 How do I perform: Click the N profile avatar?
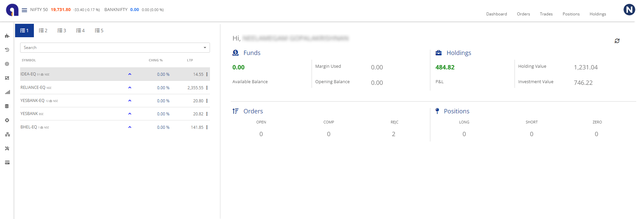(629, 10)
